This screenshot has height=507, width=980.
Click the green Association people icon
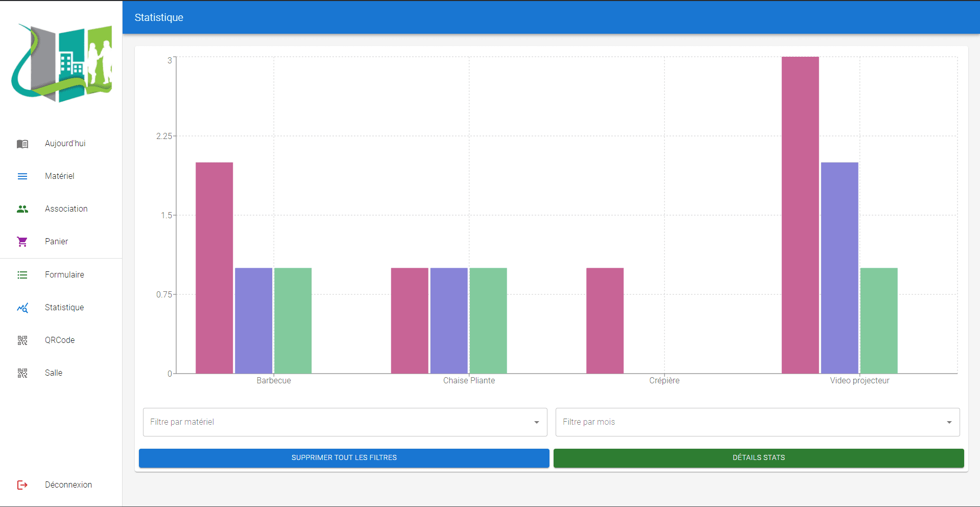pyautogui.click(x=22, y=209)
